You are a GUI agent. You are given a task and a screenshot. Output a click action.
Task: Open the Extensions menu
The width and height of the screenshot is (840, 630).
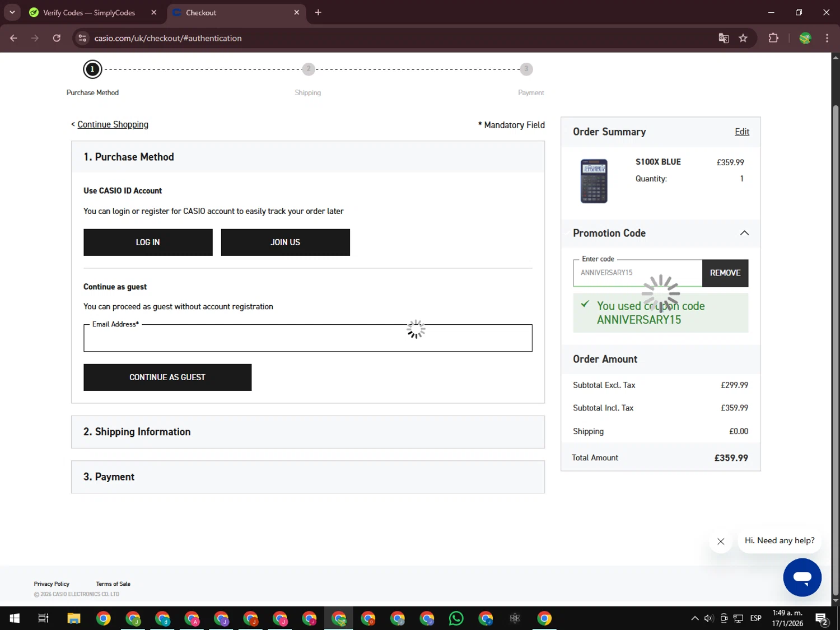pos(773,38)
